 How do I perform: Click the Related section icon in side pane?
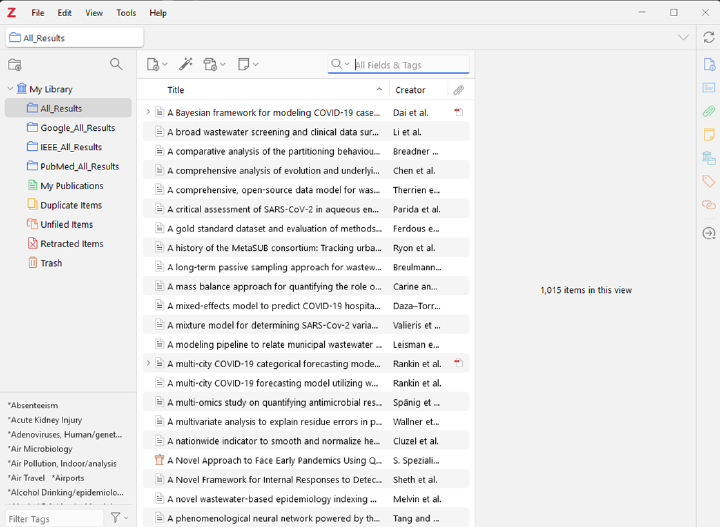tap(708, 205)
